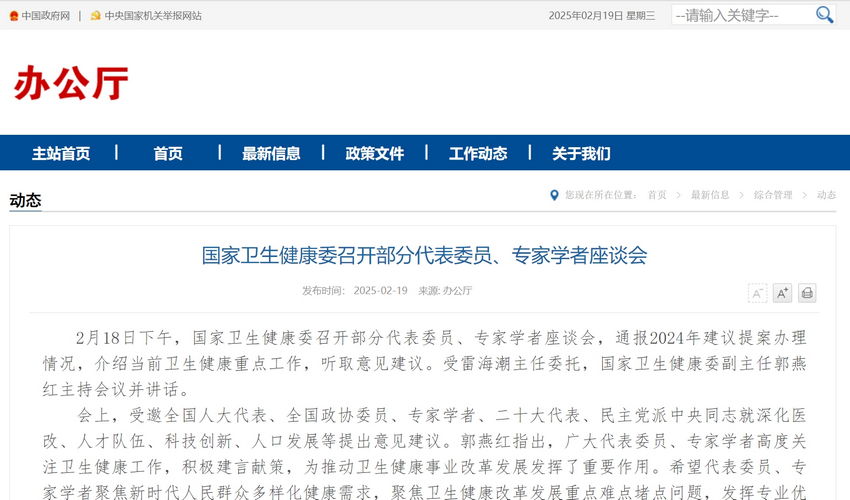Click the search magnifier icon

click(x=824, y=15)
